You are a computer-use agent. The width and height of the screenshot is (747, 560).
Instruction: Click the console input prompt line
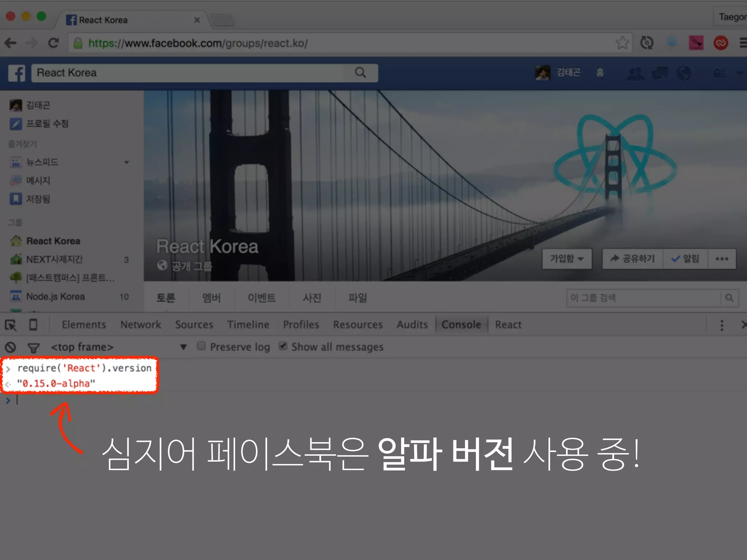pyautogui.click(x=373, y=400)
